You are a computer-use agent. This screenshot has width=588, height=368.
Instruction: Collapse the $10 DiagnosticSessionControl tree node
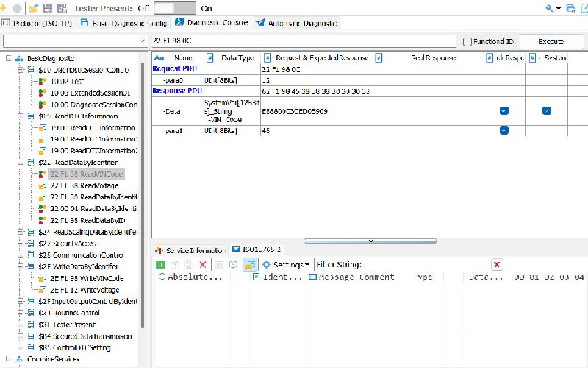click(19, 70)
